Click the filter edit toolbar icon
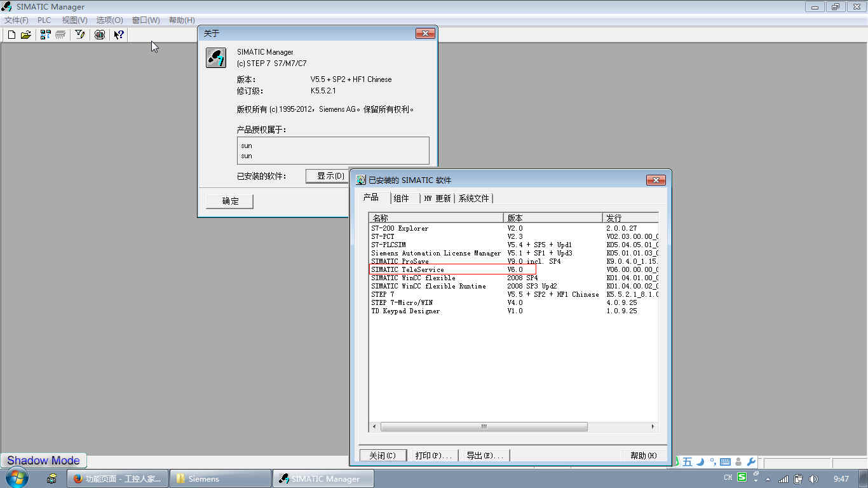 (x=80, y=35)
